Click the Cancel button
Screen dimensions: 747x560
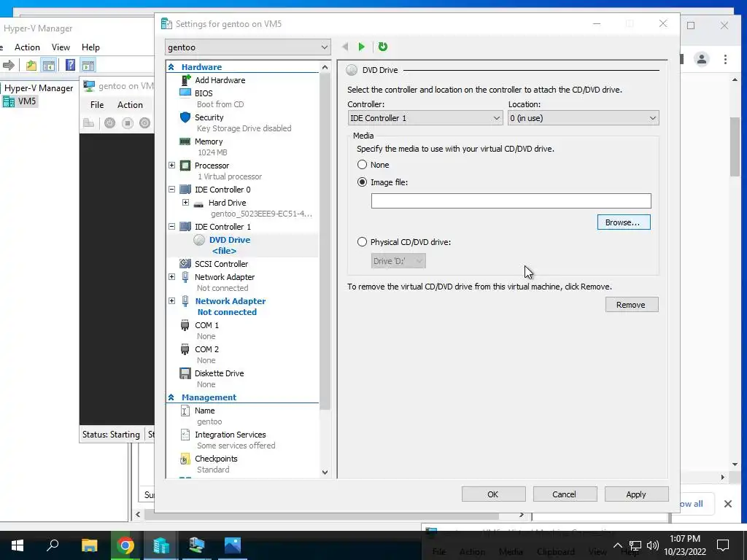(565, 494)
